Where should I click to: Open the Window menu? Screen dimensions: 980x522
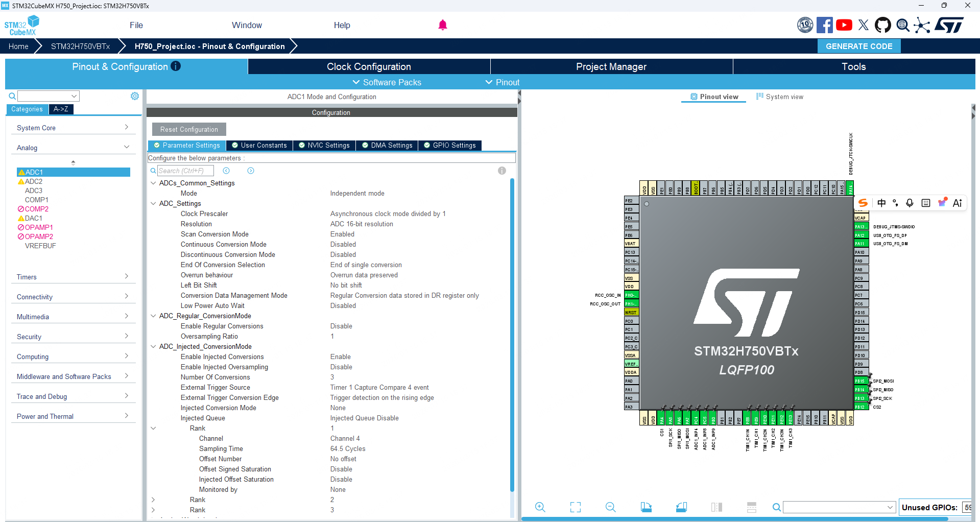(x=247, y=25)
